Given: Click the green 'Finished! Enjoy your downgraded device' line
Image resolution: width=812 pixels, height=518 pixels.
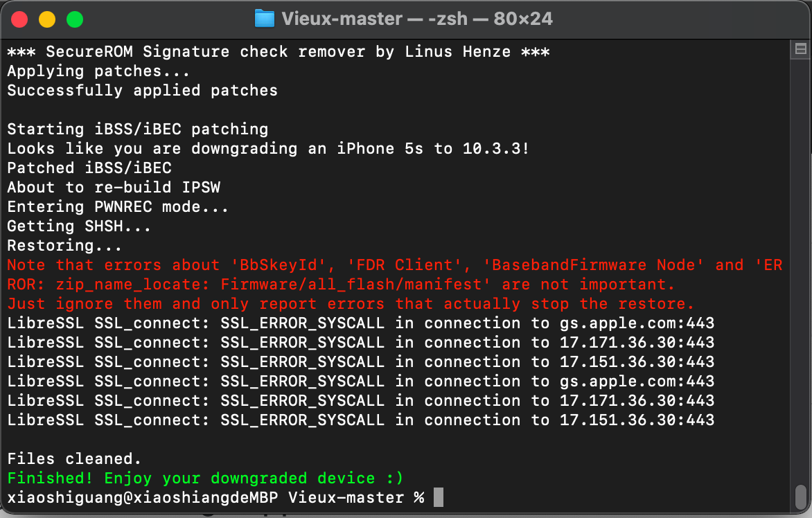Looking at the screenshot, I should click(205, 478).
